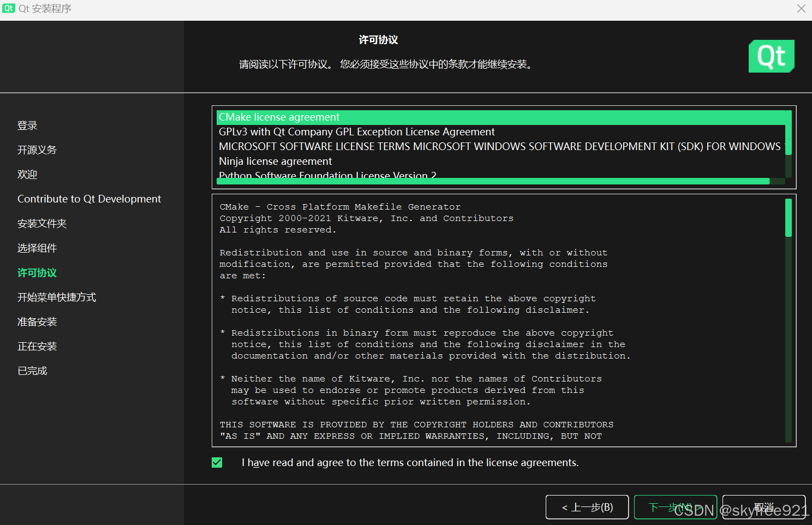Screen dimensions: 812x525
Task: Click the 取消 cancel button
Action: click(x=764, y=508)
